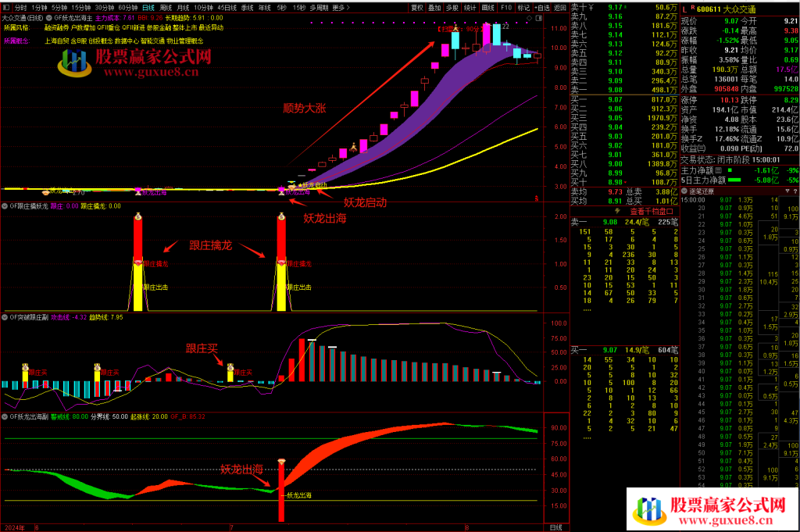
Task: Click the round icon before 逐笔还原
Action: tap(684, 191)
